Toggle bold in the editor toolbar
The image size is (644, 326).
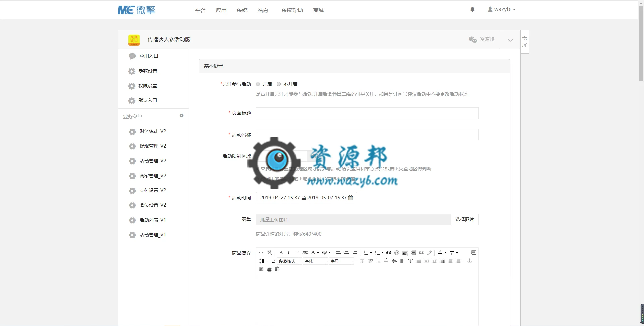coord(281,253)
